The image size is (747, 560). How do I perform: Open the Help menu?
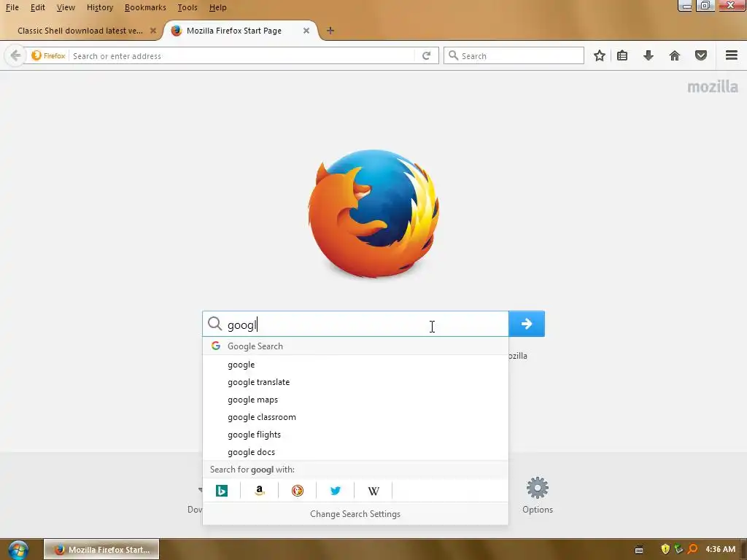217,7
